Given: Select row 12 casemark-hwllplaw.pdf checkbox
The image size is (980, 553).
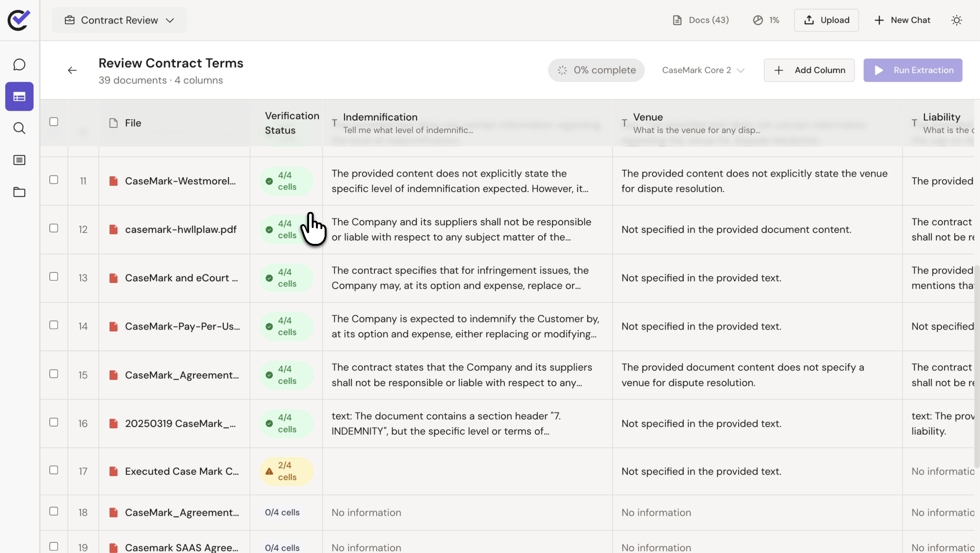Looking at the screenshot, I should pos(53,228).
